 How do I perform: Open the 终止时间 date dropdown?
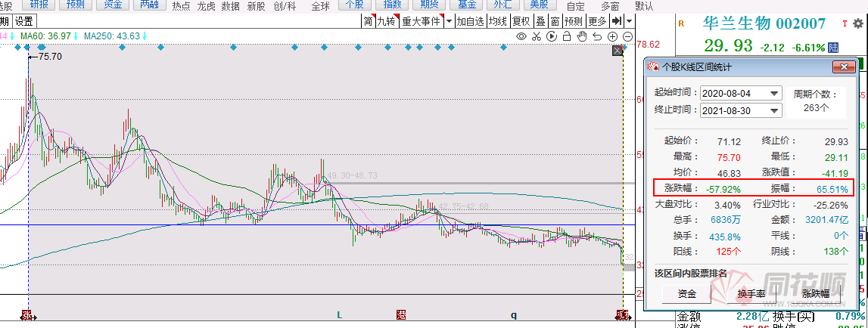tap(773, 110)
